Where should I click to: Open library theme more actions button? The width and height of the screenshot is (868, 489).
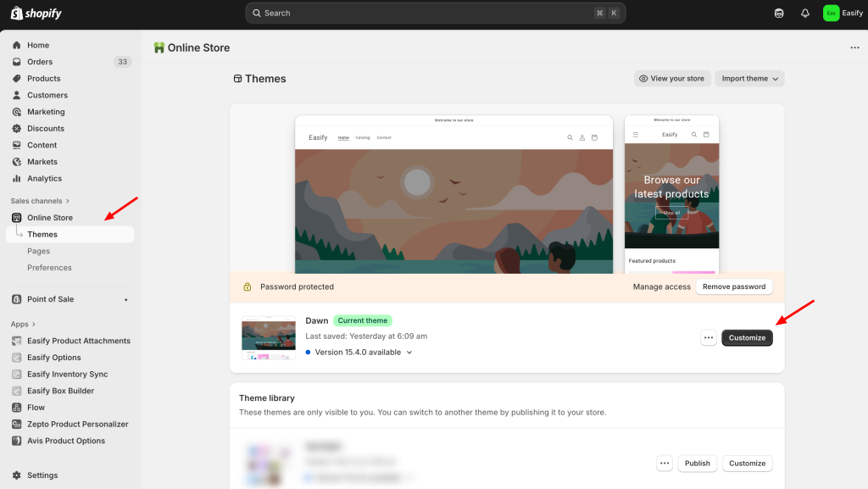click(665, 463)
